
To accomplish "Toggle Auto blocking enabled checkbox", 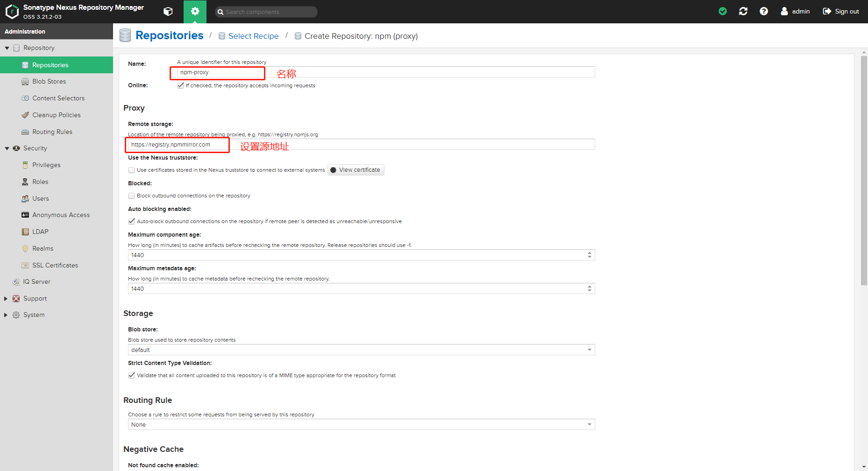I will [131, 221].
